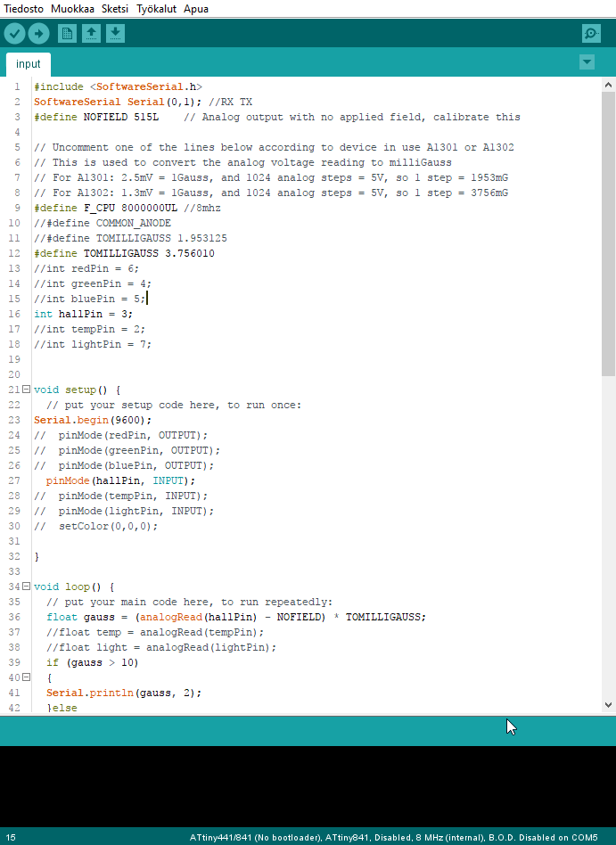Click '//#define COMMON_ANODE' line
Image resolution: width=616 pixels, height=845 pixels.
[x=103, y=223]
